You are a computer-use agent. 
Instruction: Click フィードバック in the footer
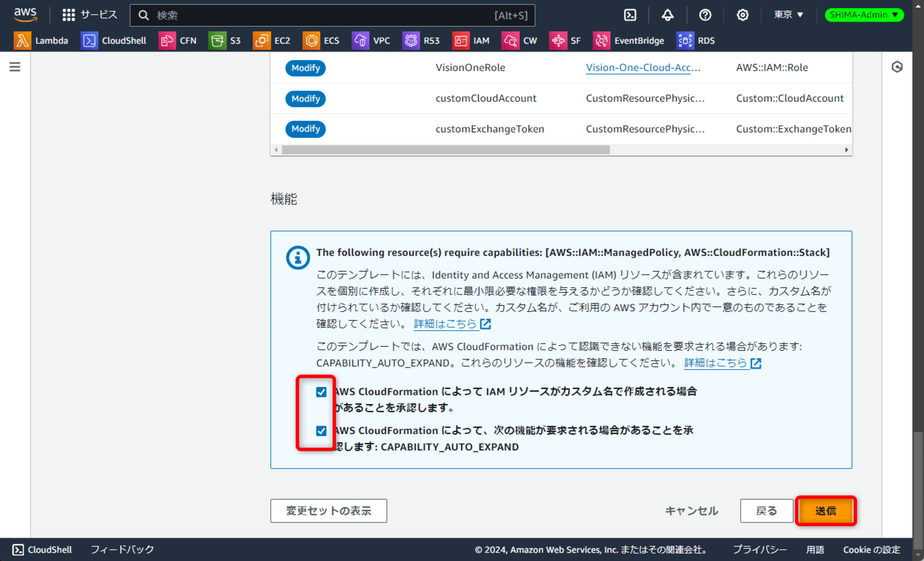click(x=122, y=549)
